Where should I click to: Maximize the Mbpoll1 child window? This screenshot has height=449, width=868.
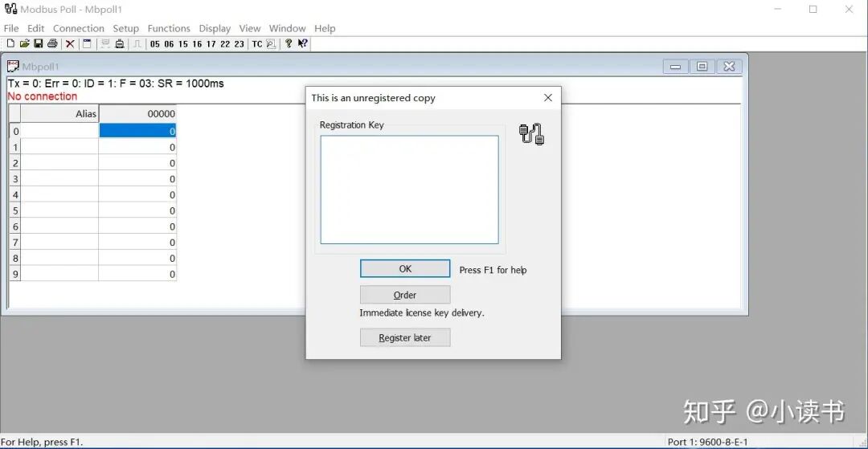702,67
